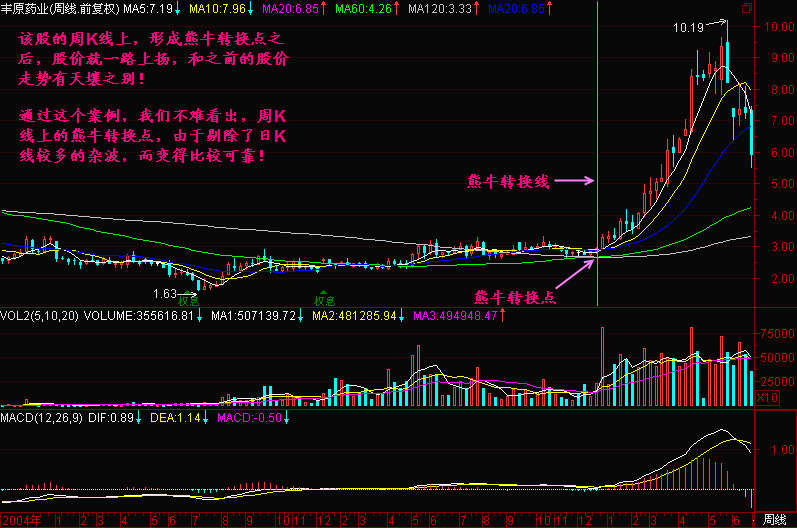Click the 丰原药业 stock title

pos(25,9)
